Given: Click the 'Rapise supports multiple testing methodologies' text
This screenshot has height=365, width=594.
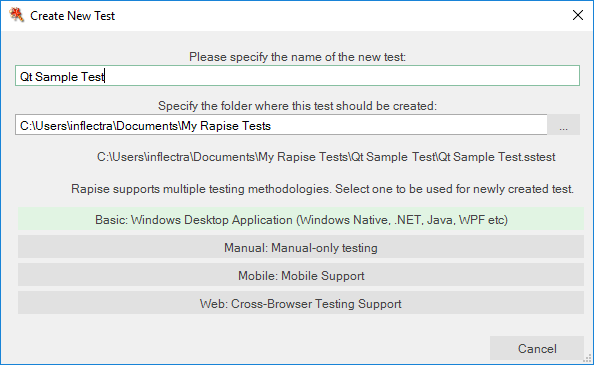Looking at the screenshot, I should (x=322, y=189).
